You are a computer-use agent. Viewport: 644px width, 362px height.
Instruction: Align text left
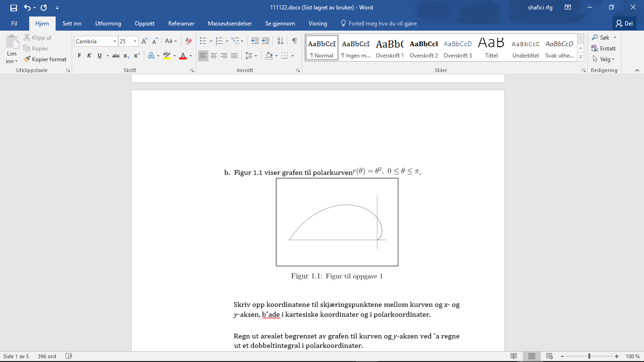203,56
